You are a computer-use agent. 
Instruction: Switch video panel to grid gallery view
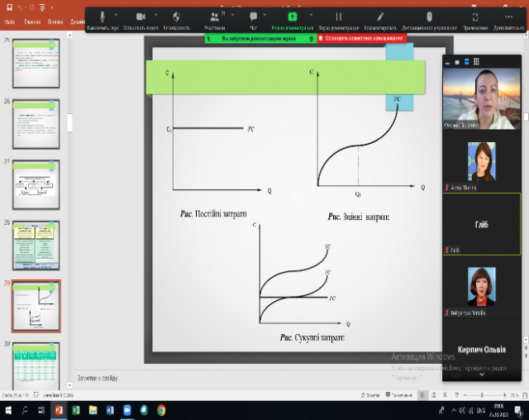click(476, 61)
